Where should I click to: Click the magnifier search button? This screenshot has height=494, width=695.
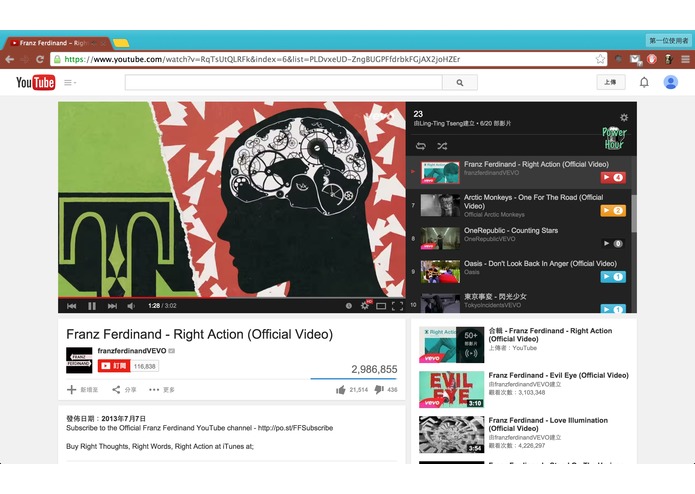click(460, 82)
